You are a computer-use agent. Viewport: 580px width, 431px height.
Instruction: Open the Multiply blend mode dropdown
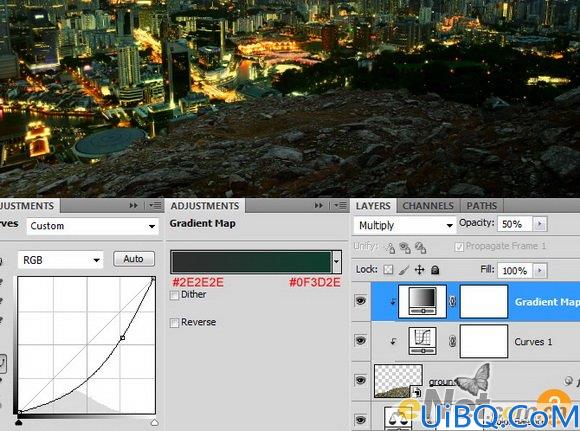coord(405,225)
